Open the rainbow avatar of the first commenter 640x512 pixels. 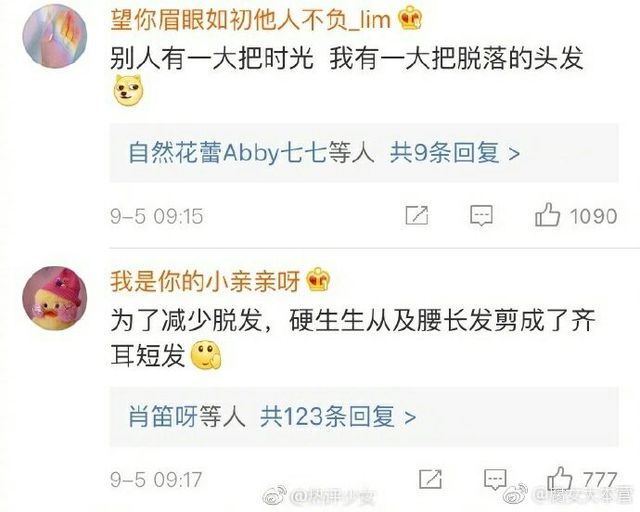click(55, 35)
